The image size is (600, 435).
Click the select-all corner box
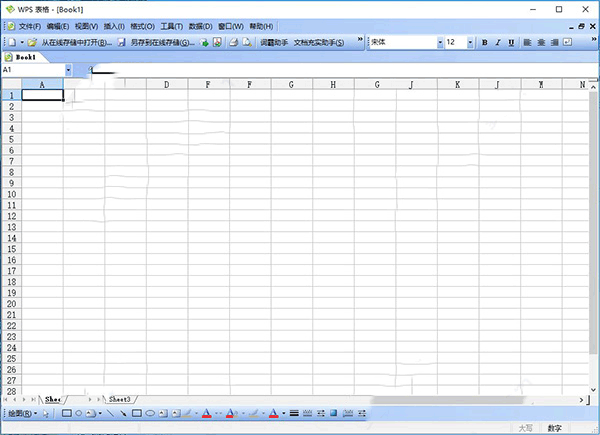[x=11, y=84]
